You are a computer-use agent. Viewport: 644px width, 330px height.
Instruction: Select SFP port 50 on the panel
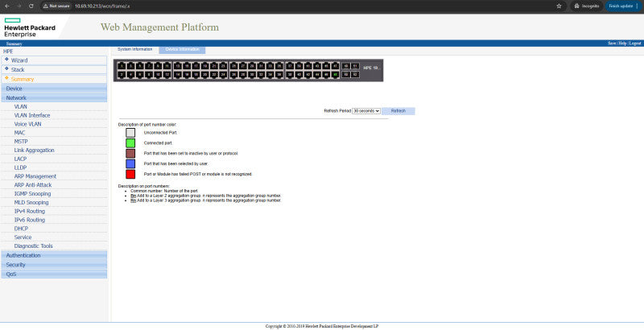pyautogui.click(x=346, y=74)
